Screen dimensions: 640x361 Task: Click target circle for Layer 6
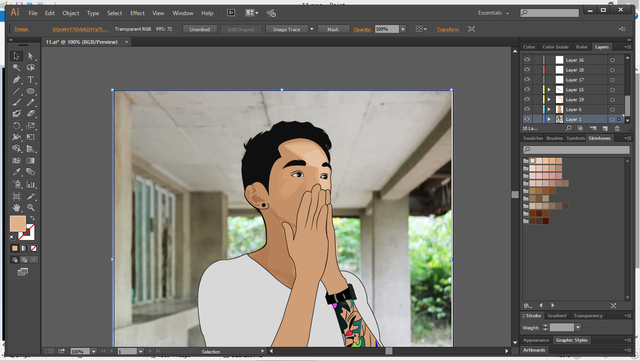(612, 109)
